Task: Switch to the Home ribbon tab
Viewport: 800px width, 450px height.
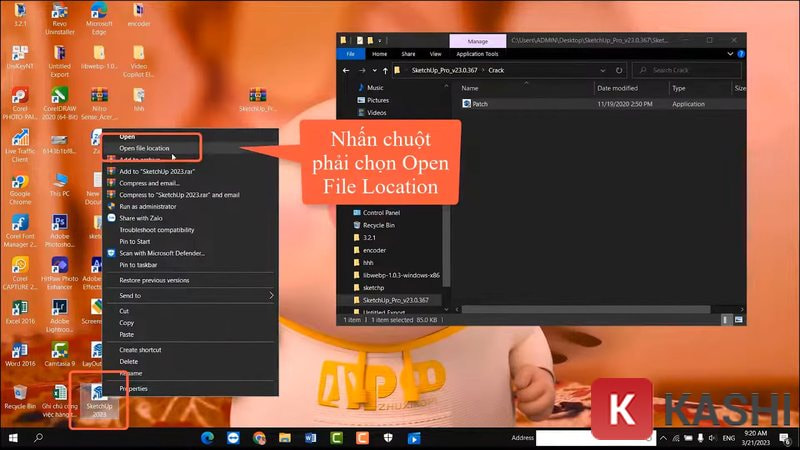Action: (x=379, y=54)
